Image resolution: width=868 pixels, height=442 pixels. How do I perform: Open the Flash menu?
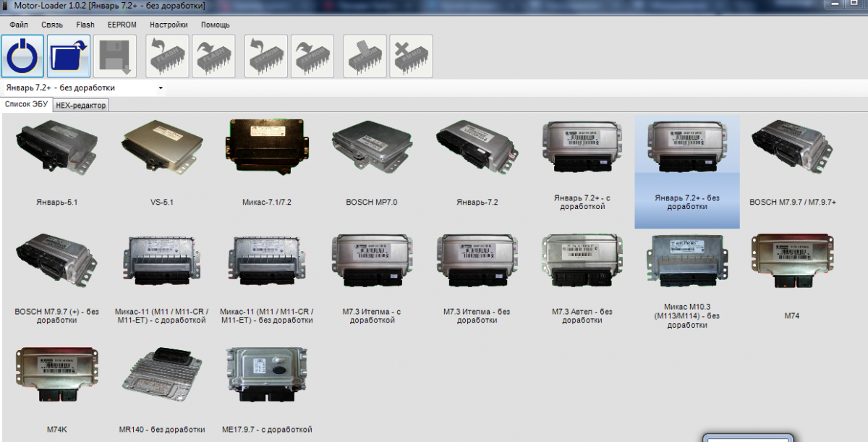tap(85, 25)
